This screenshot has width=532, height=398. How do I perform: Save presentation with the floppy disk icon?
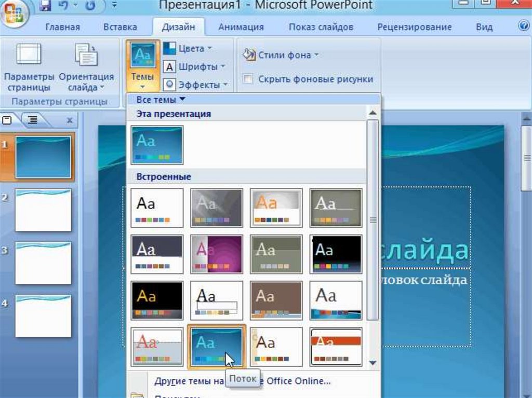tap(45, 5)
